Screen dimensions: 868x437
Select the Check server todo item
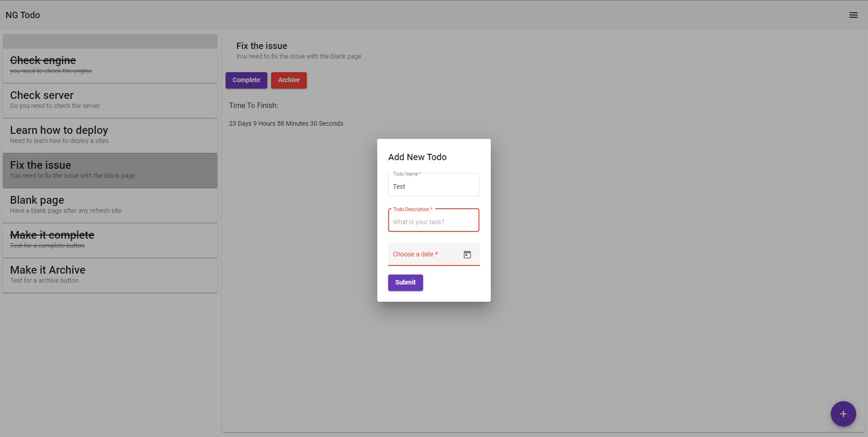click(110, 101)
